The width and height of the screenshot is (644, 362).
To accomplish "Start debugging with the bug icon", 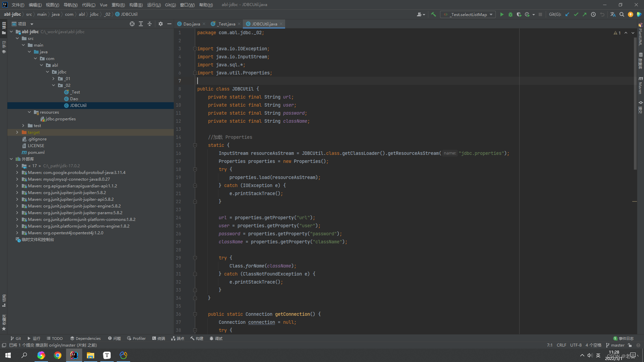I will pyautogui.click(x=510, y=14).
